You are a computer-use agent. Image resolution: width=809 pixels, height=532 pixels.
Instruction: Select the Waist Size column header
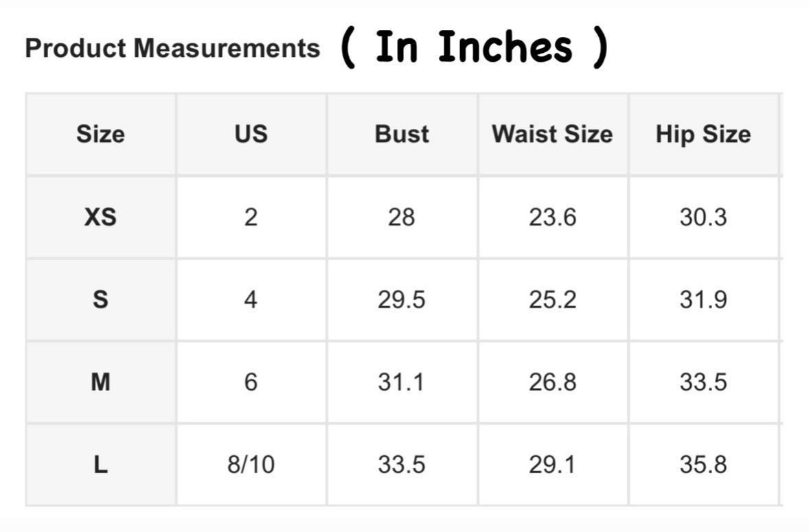[553, 135]
